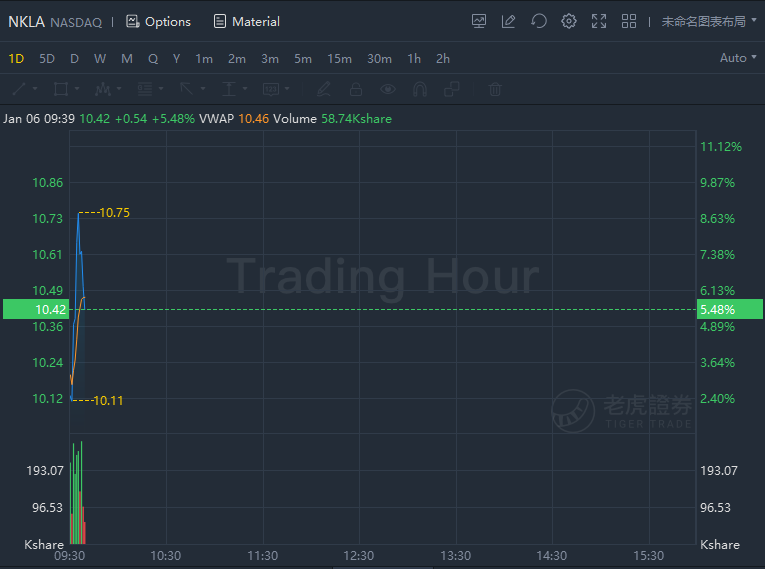
Task: Switch to the quarterly Q timeframe
Action: pos(153,59)
